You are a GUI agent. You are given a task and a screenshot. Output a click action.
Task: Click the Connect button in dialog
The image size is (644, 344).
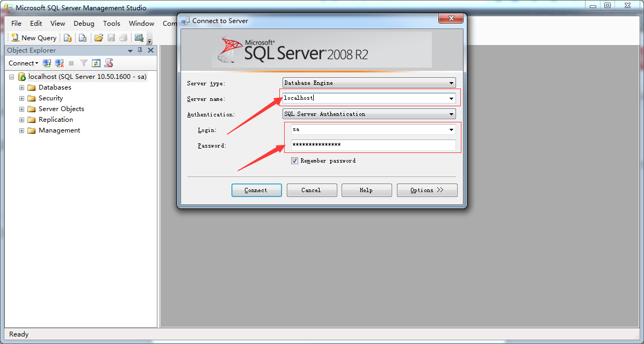256,190
